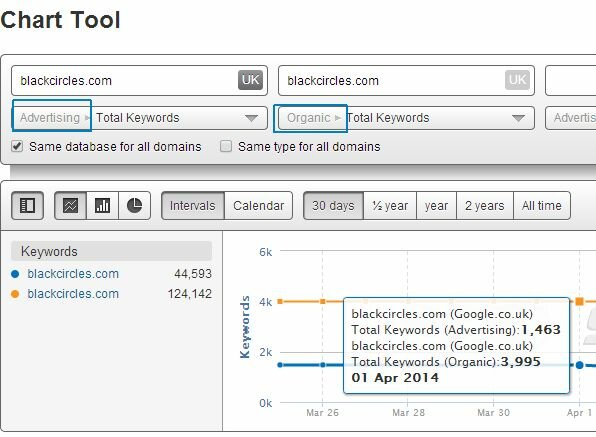Select the year range

tap(436, 206)
